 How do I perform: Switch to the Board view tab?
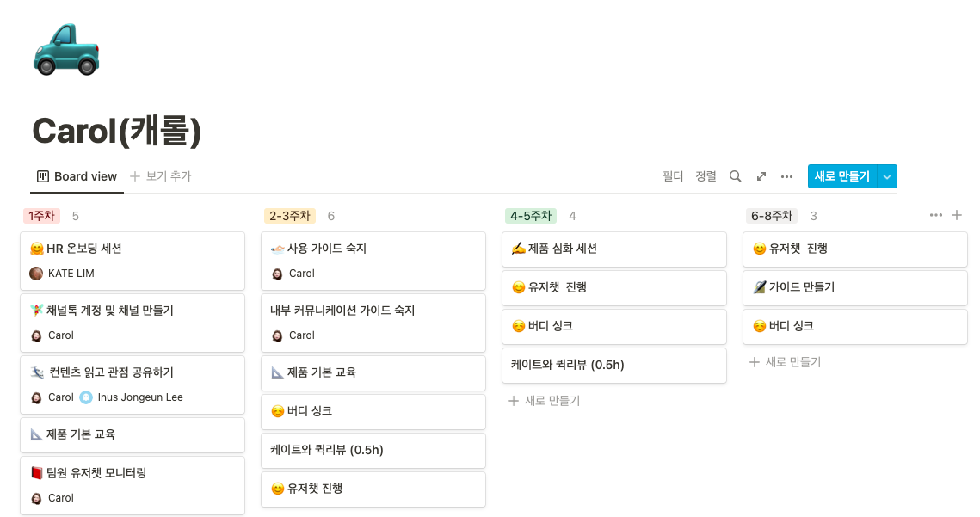click(77, 176)
